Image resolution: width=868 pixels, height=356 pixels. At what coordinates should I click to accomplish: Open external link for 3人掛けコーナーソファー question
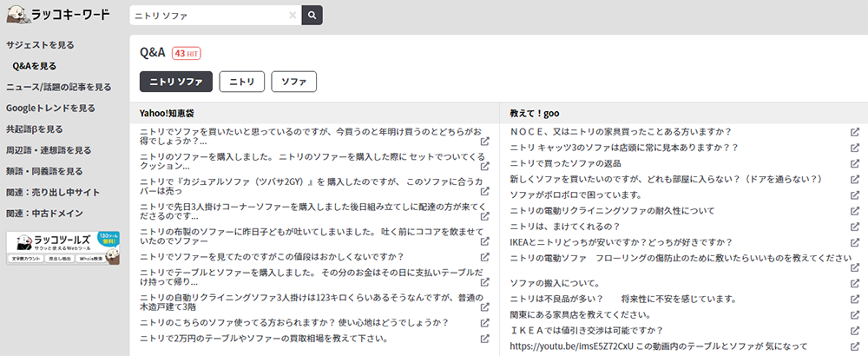point(484,216)
